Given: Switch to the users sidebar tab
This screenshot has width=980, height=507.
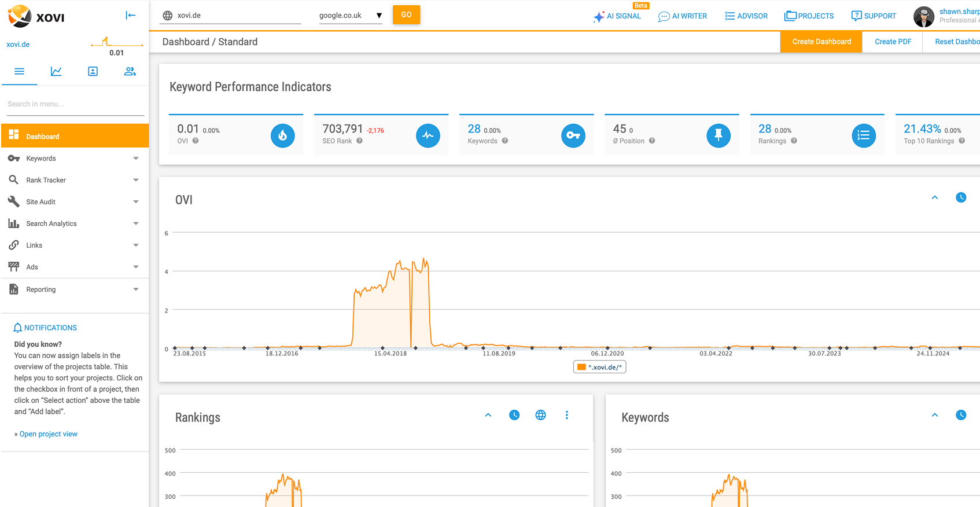Looking at the screenshot, I should pyautogui.click(x=130, y=71).
